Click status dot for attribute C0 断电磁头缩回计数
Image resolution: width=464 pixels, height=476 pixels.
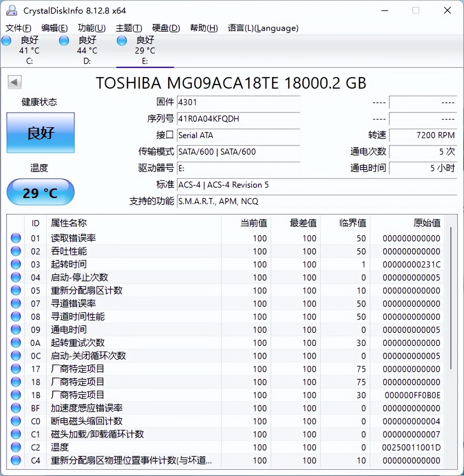[x=16, y=421]
